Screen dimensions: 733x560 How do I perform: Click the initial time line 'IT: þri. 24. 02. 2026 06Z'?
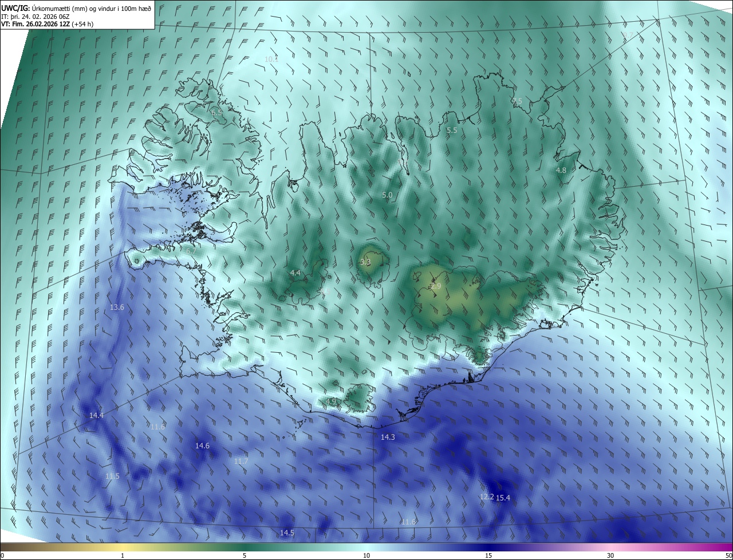click(x=36, y=16)
